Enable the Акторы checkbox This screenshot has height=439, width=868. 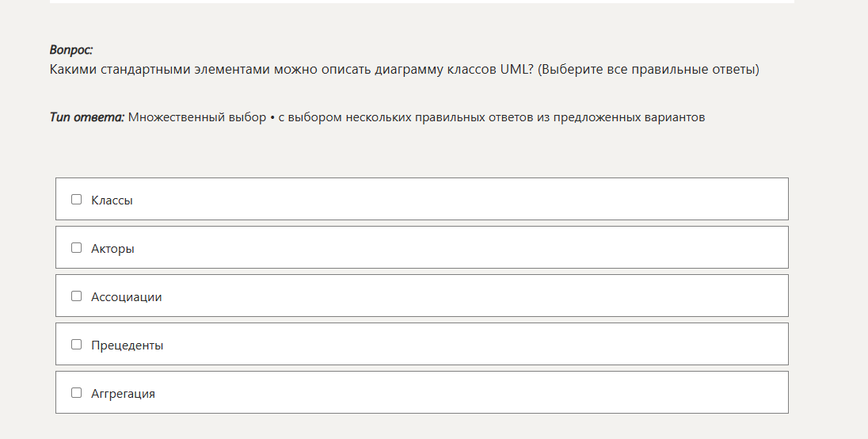[x=77, y=248]
